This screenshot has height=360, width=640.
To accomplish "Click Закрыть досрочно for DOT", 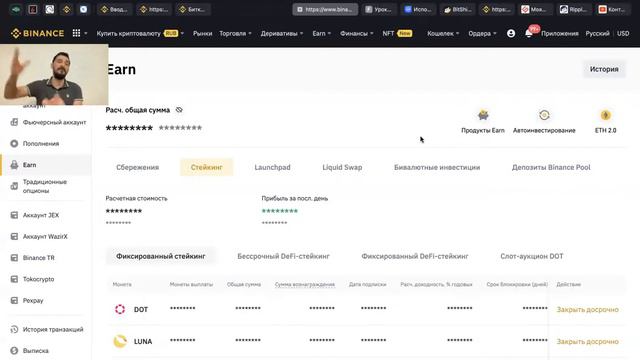I will (x=587, y=309).
